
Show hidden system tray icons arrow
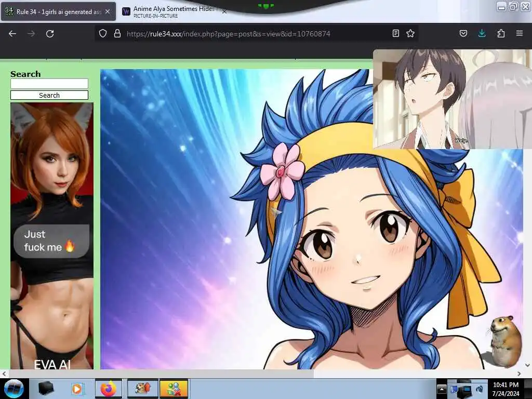442,389
